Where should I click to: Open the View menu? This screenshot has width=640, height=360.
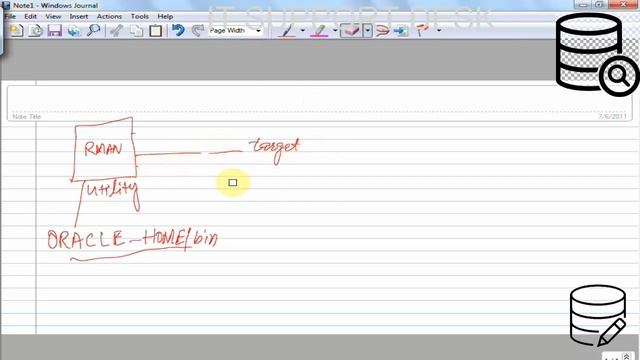[53, 16]
